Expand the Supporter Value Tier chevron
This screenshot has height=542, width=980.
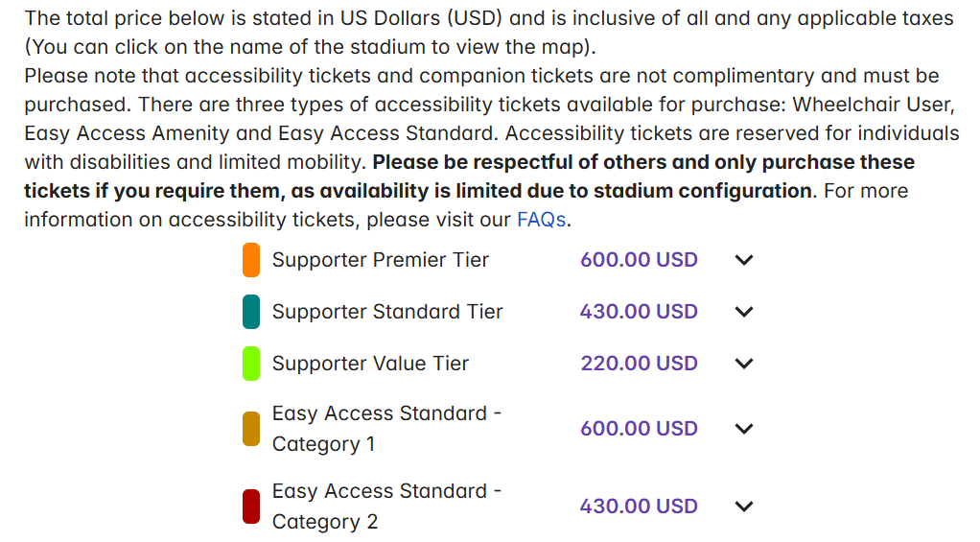pos(744,364)
